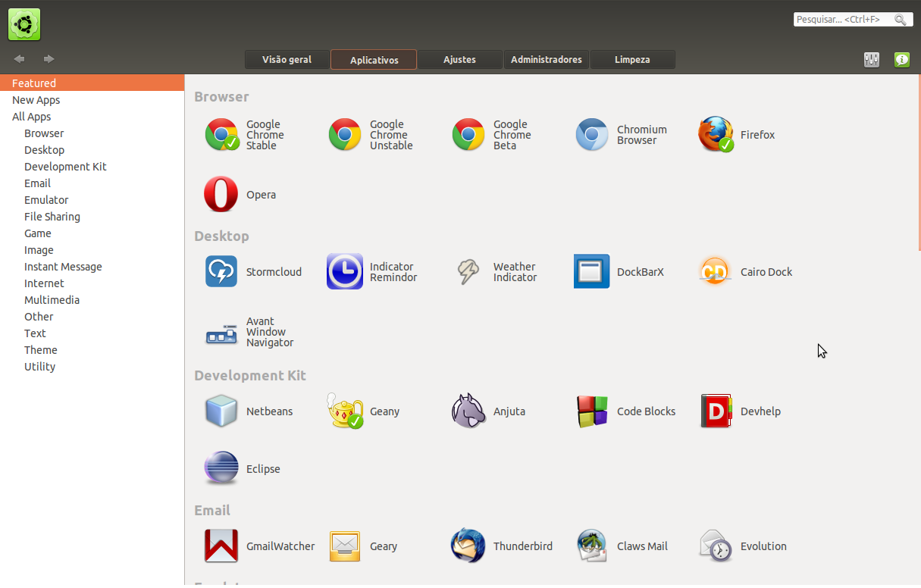Select the Aplicativos tab
921x588 pixels.
374,60
